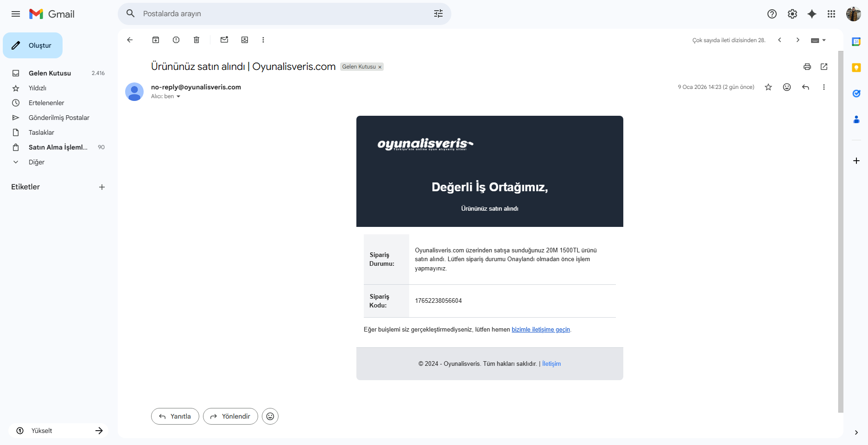The image size is (868, 445).
Task: Open the input tools dropdown
Action: tap(818, 40)
